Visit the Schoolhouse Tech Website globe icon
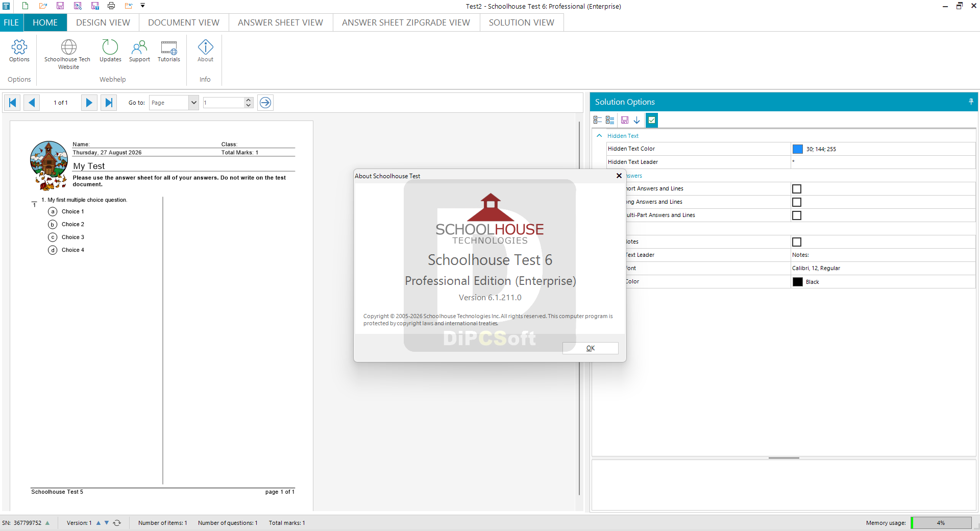980x531 pixels. click(68, 55)
